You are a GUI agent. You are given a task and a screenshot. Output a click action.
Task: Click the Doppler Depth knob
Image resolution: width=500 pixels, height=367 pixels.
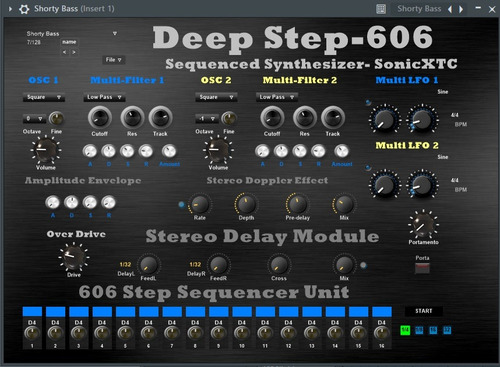point(246,204)
